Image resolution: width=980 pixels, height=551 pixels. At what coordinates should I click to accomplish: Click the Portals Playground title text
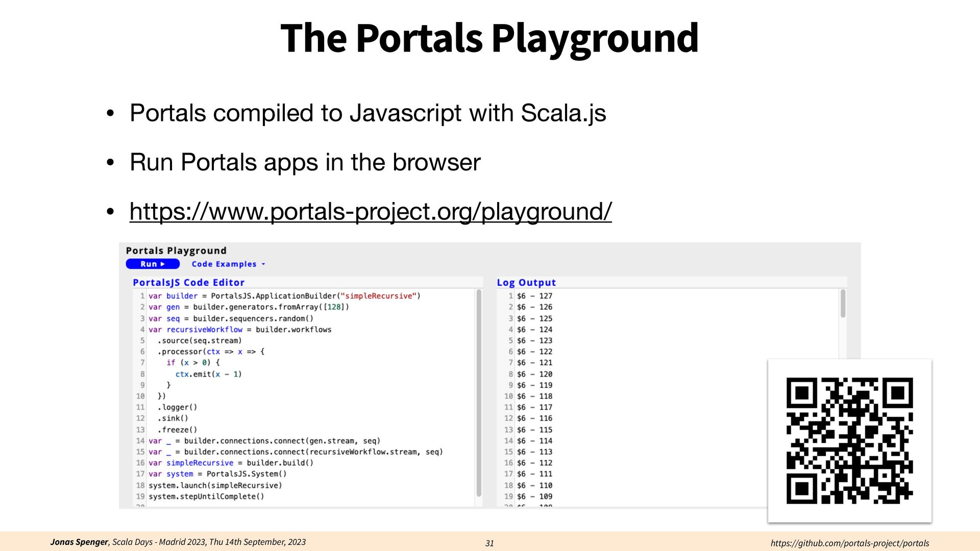[176, 251]
